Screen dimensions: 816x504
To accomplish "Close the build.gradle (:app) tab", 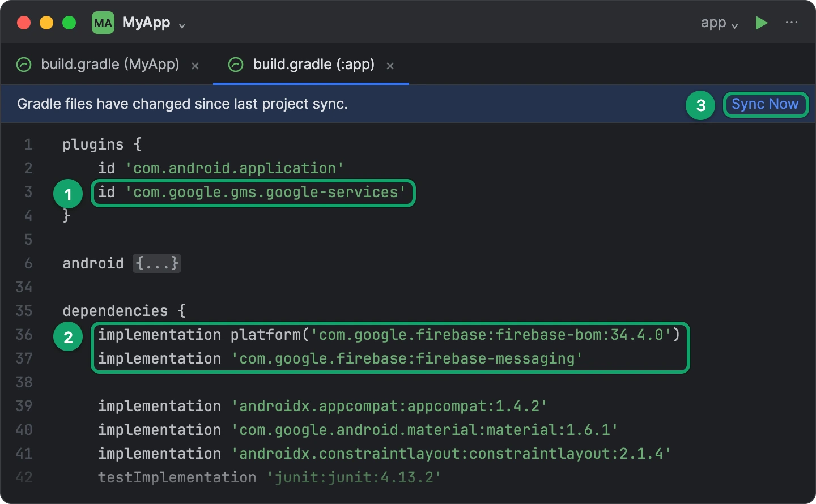I will tap(390, 66).
